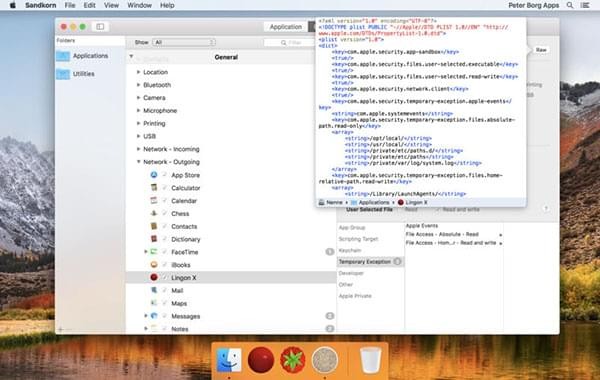The width and height of the screenshot is (600, 380).
Task: Collapse the Network - Outgoing group
Action: (x=139, y=162)
